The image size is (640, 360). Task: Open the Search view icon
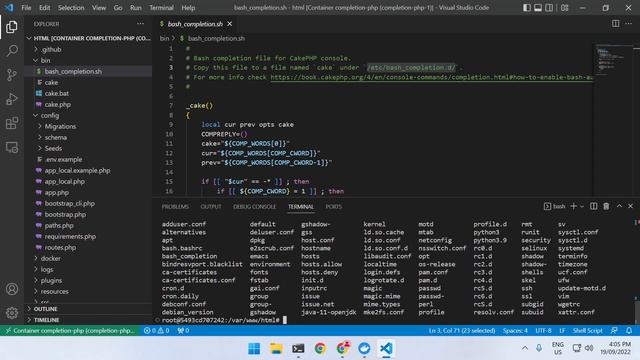click(12, 51)
